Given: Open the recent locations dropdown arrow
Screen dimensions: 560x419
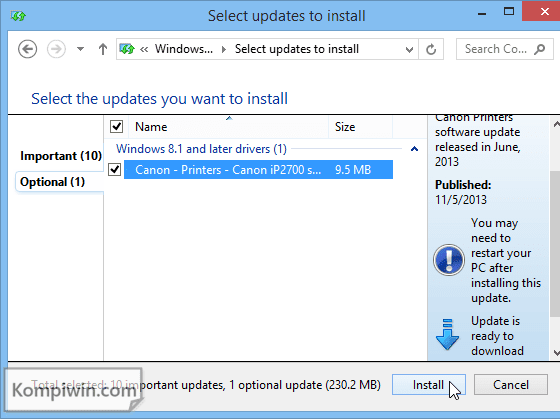Looking at the screenshot, I should tap(80, 49).
